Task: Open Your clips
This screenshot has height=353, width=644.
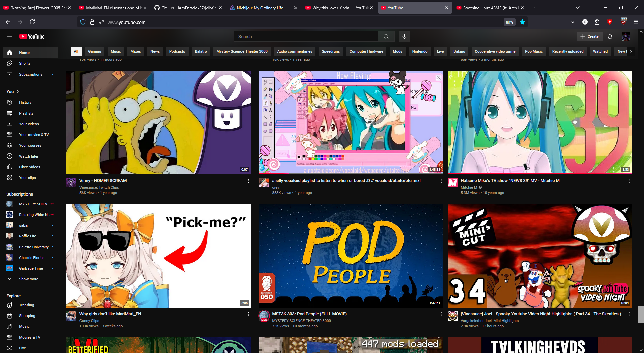Action: [x=31, y=178]
